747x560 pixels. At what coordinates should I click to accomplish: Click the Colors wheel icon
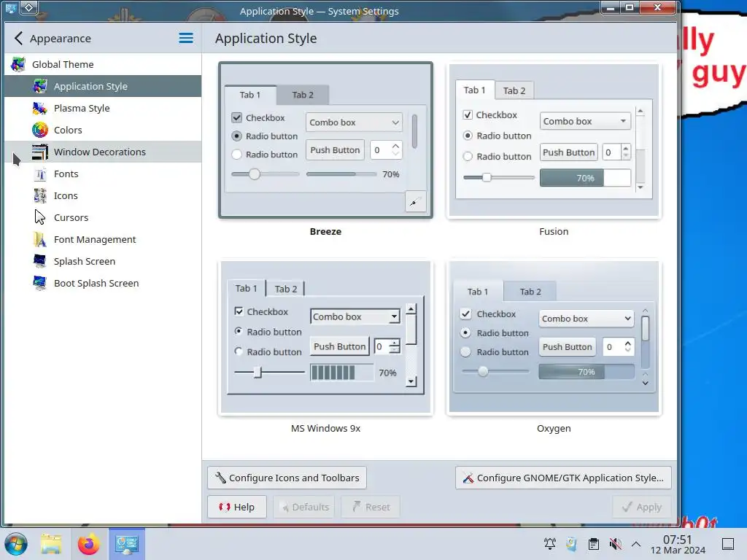point(40,130)
